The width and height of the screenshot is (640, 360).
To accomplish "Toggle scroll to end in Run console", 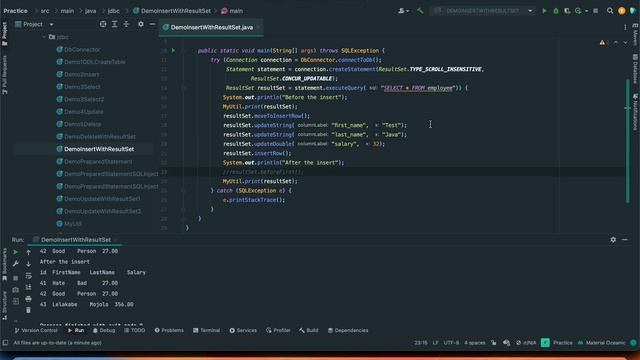I will pos(28,287).
